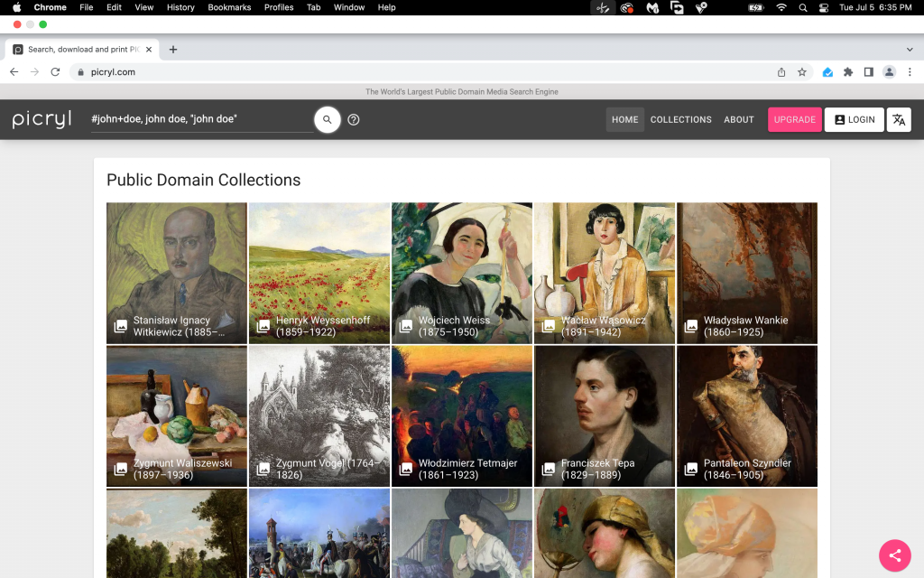Click the pink UPGRADE button

click(x=794, y=120)
